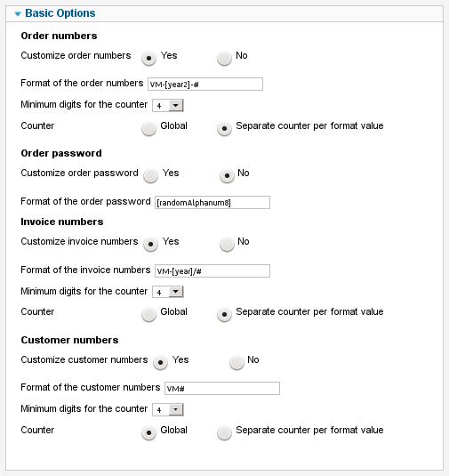The height and width of the screenshot is (476, 449).
Task: Select No for Customize order password
Action: click(227, 175)
